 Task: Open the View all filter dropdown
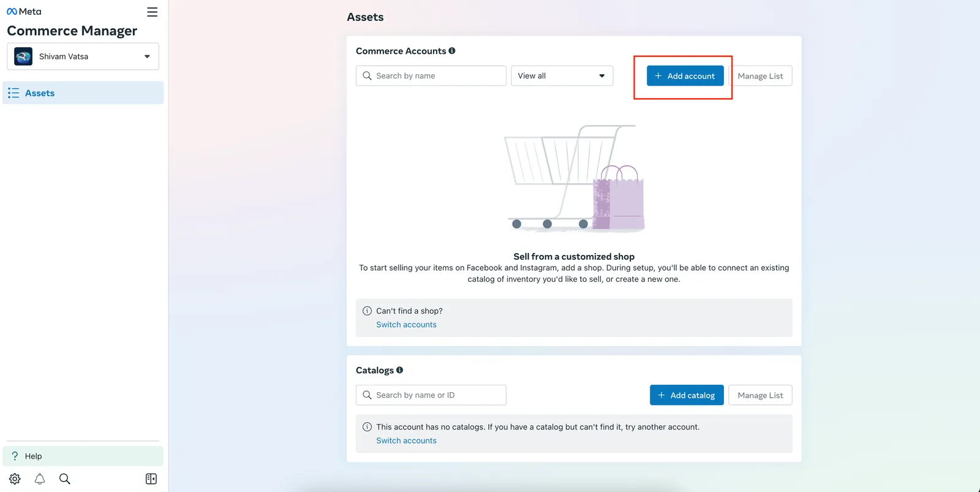tap(562, 76)
